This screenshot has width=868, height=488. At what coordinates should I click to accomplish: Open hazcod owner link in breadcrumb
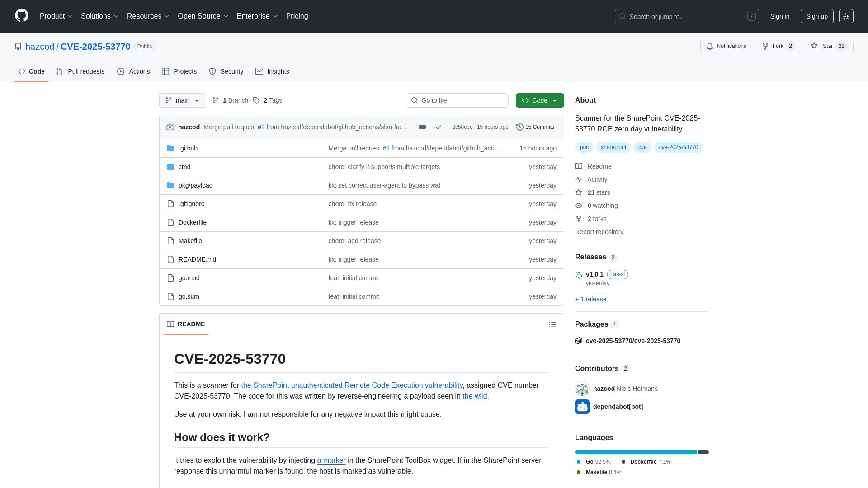tap(40, 47)
